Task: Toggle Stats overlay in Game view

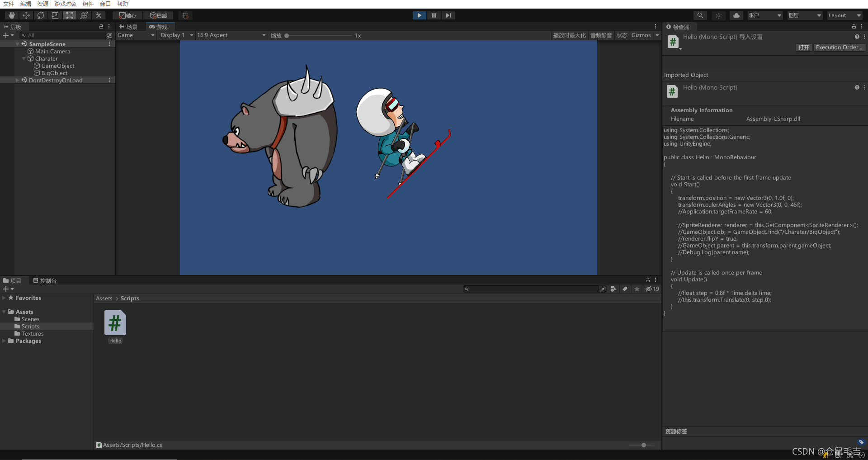Action: point(622,35)
